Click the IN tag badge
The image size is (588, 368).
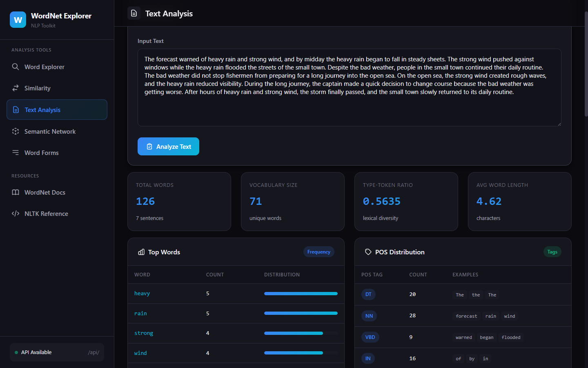[x=368, y=358]
